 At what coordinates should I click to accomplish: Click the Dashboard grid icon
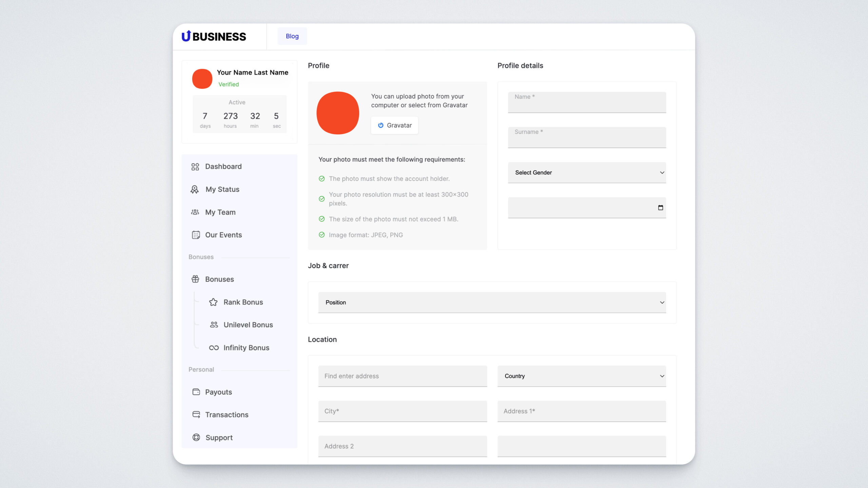coord(195,166)
